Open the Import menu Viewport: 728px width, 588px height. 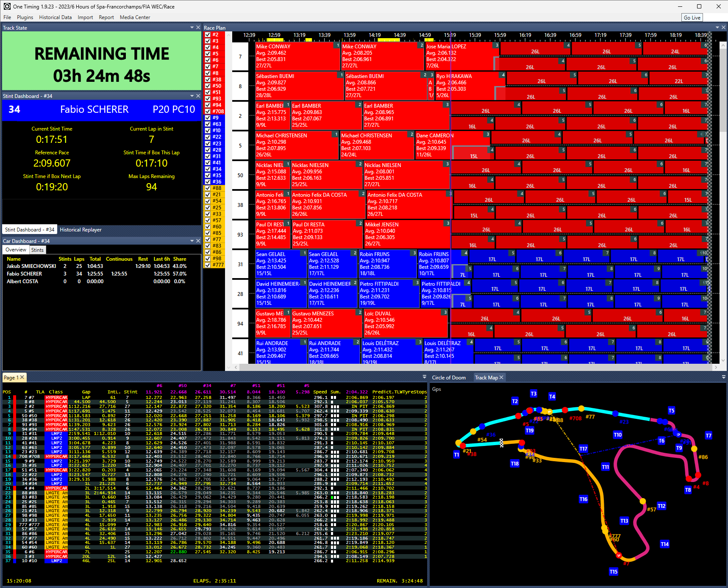pos(85,17)
